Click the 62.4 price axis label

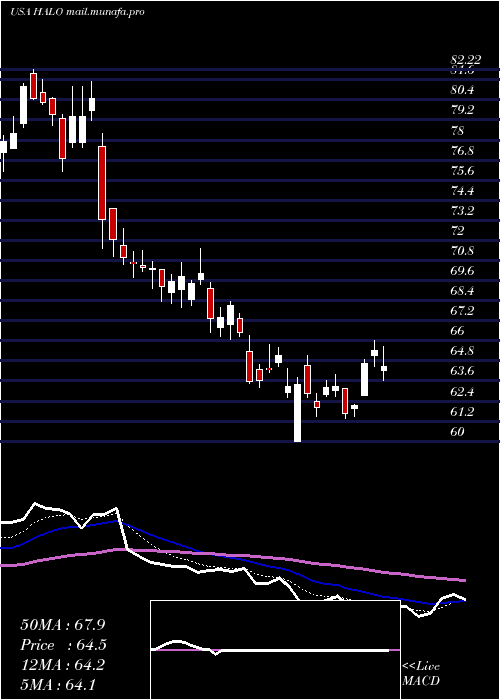point(462,391)
